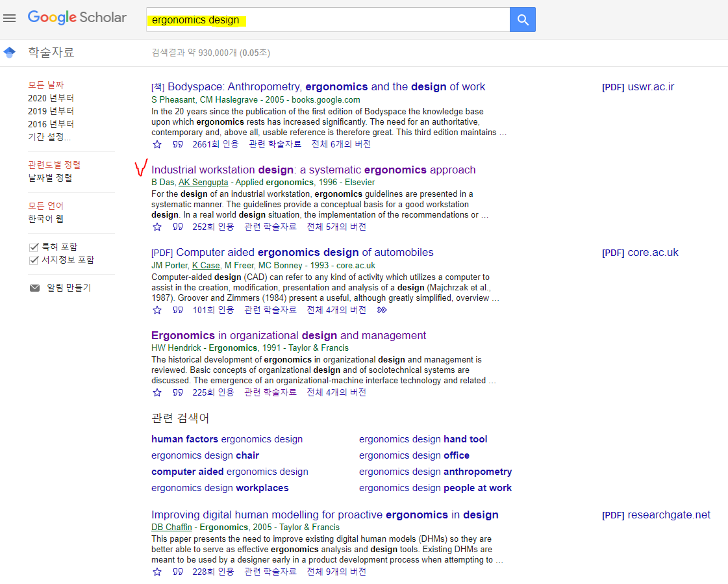Viewport: 728px width, 584px height.
Task: Filter results since 2016 년부터
Action: (x=51, y=124)
